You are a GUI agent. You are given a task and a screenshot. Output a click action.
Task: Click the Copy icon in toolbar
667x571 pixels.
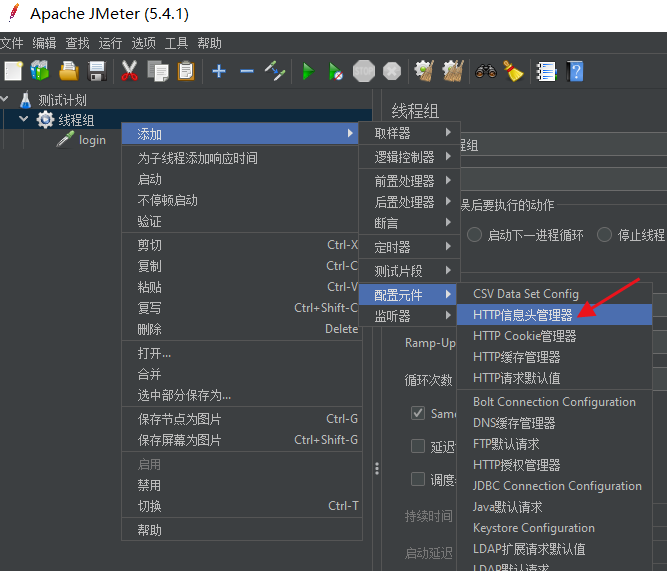[x=158, y=71]
